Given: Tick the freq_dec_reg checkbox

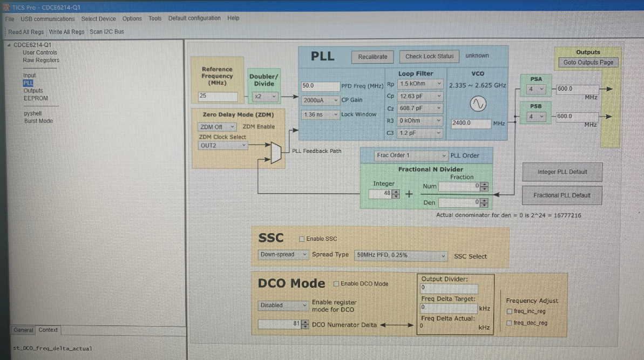Looking at the screenshot, I should [x=509, y=323].
